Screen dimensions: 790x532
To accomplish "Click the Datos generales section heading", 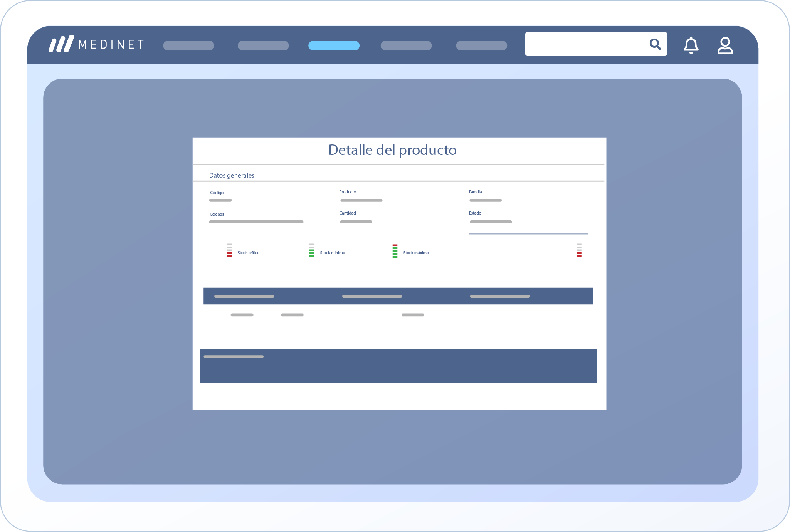I will 231,175.
